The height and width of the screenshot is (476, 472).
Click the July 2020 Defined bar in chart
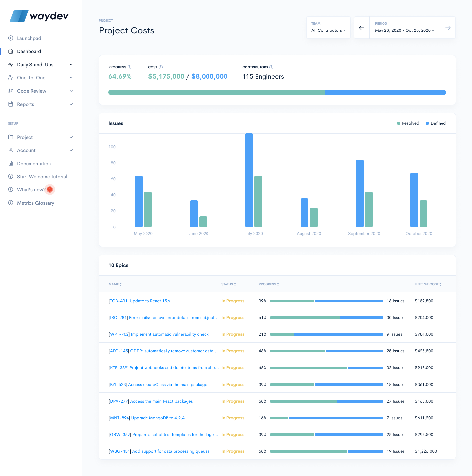click(249, 180)
